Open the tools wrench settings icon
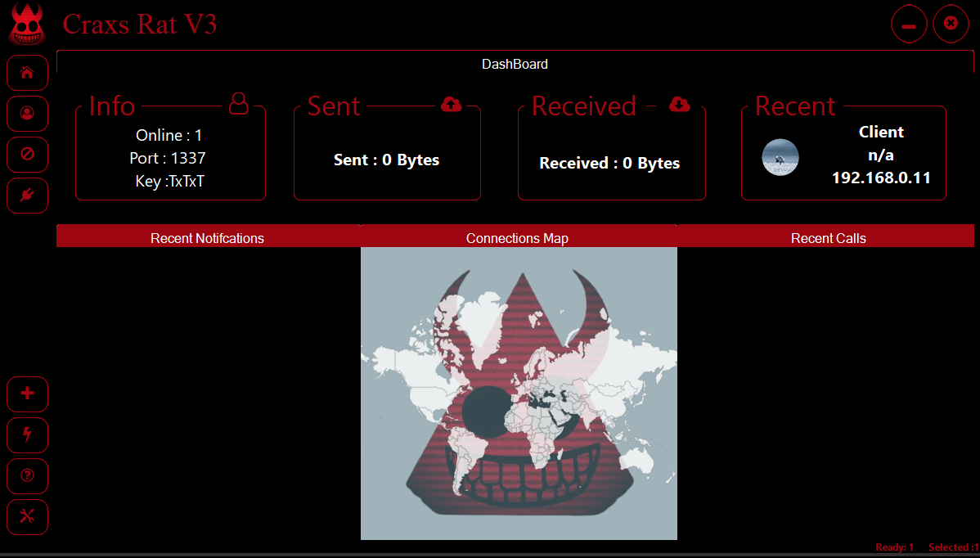 click(x=27, y=516)
